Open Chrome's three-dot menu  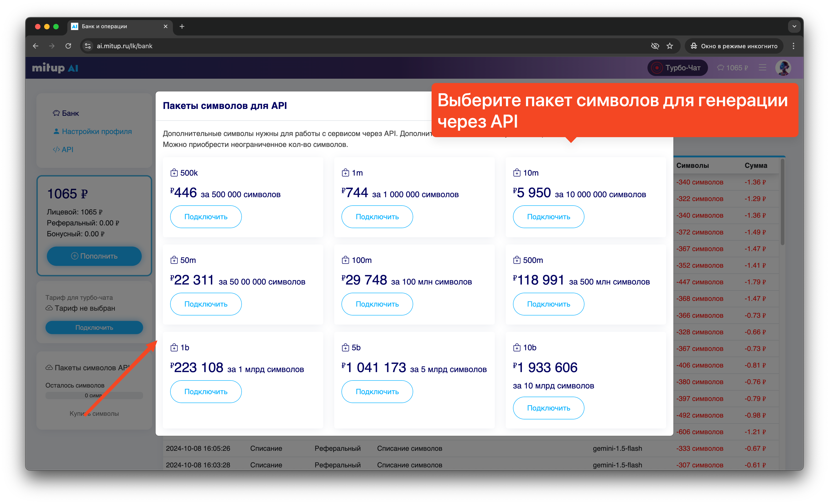(793, 46)
